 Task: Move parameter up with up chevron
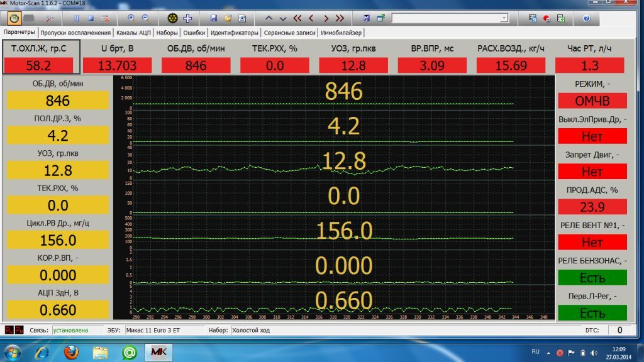(x=269, y=18)
